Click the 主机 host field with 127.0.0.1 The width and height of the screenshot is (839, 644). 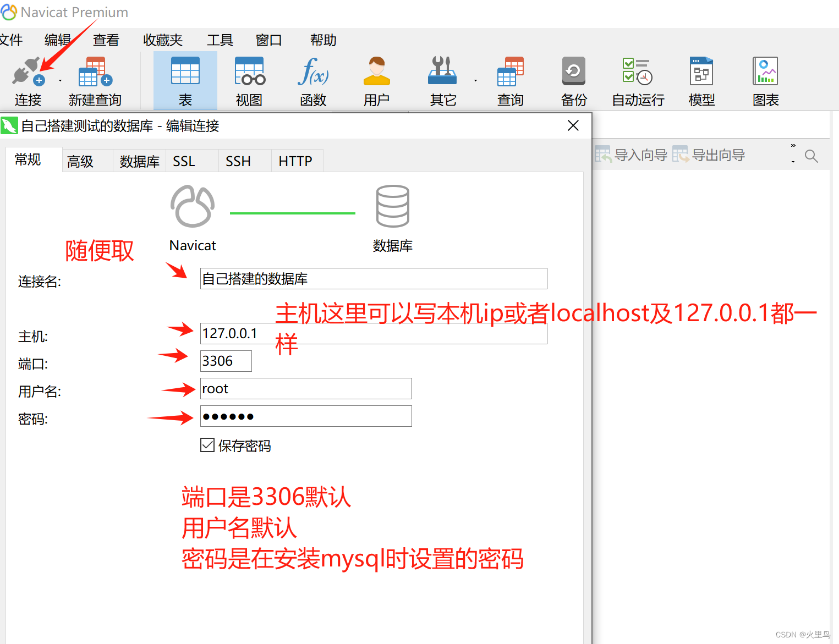[374, 333]
